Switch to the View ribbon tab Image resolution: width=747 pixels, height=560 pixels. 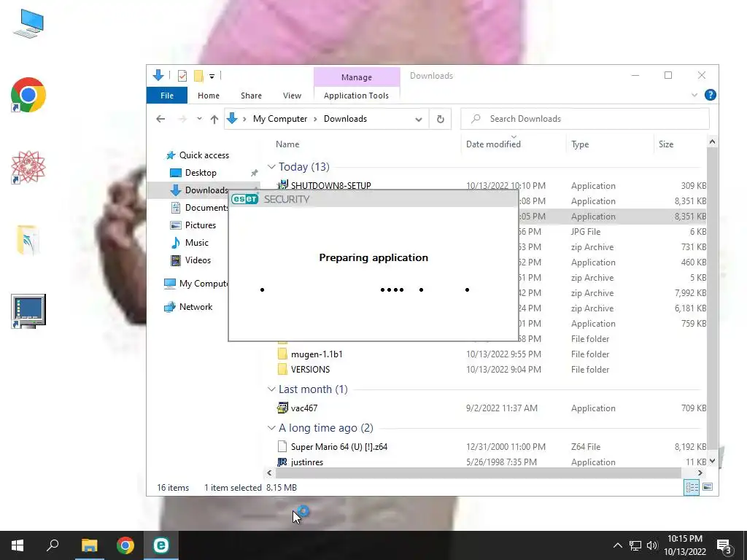coord(292,96)
